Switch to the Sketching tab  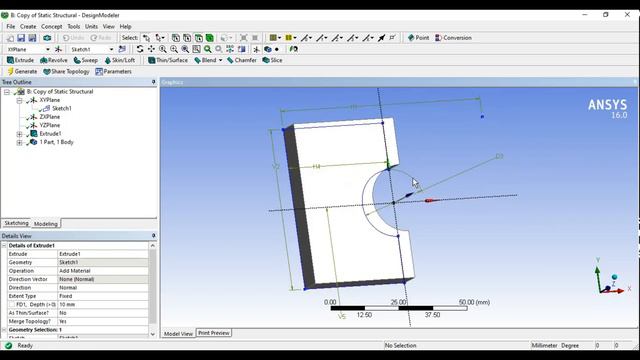point(16,223)
